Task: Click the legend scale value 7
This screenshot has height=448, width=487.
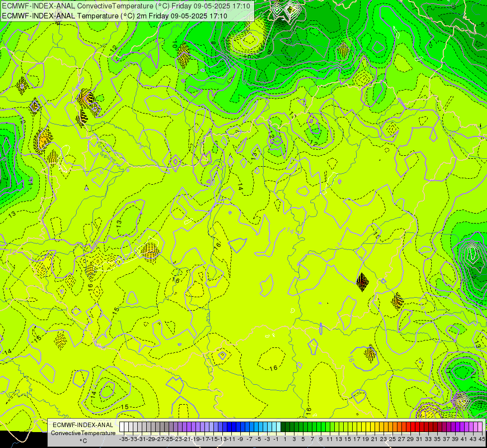Action: pos(312,439)
